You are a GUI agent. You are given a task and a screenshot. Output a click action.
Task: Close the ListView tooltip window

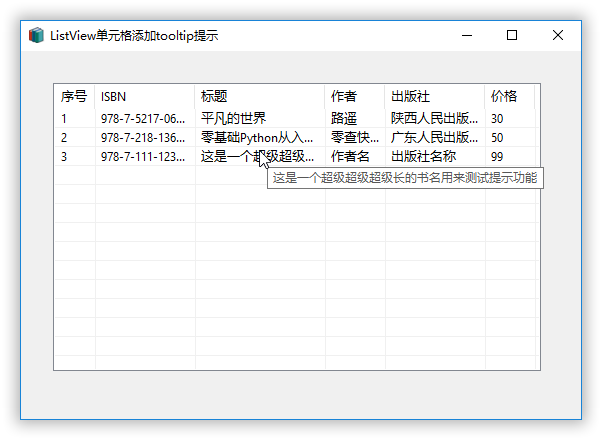click(x=558, y=35)
